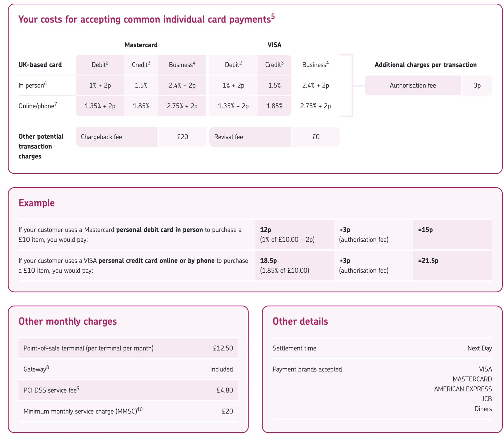The height and width of the screenshot is (435, 504).
Task: Click the Mastercard Debit column header
Action: pyautogui.click(x=100, y=65)
